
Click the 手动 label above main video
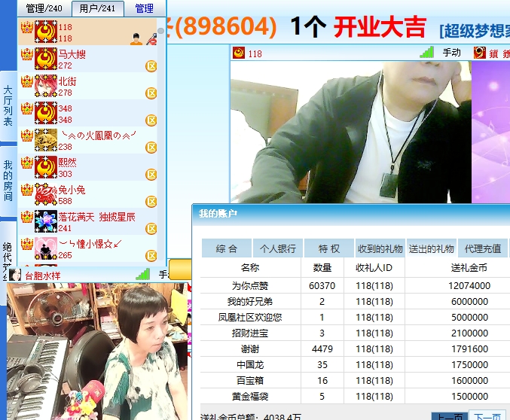click(x=451, y=53)
